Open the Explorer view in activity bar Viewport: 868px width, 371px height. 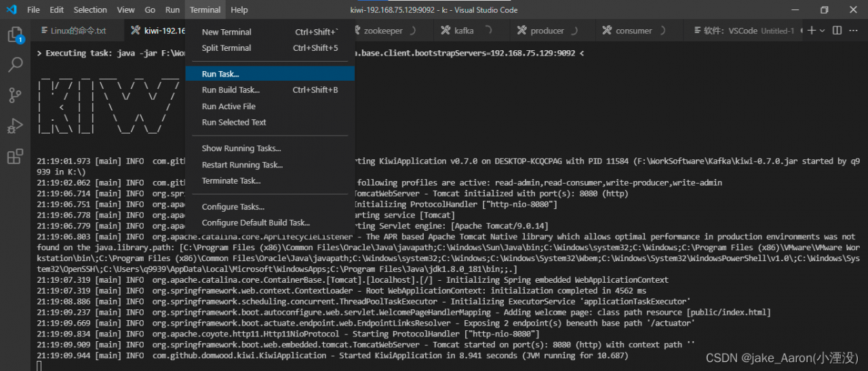click(x=15, y=34)
